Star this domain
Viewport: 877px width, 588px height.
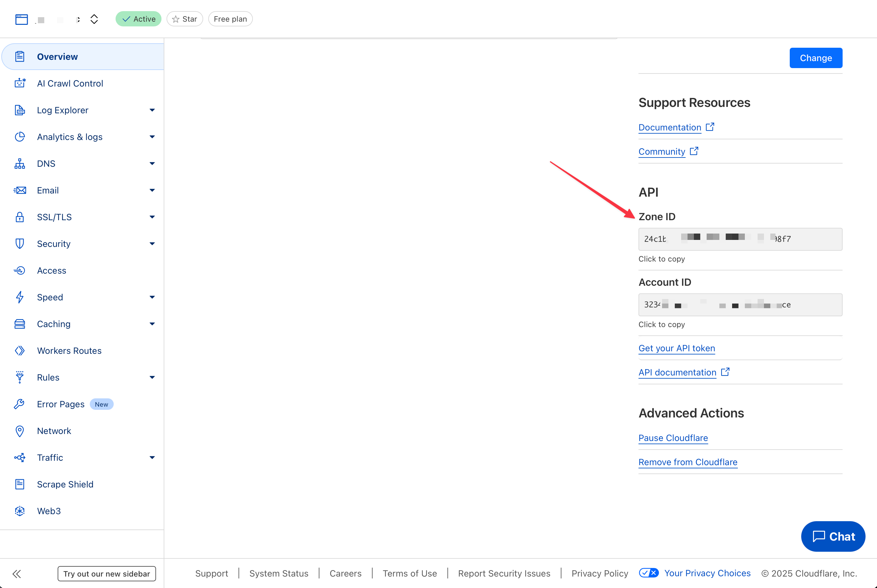click(185, 19)
